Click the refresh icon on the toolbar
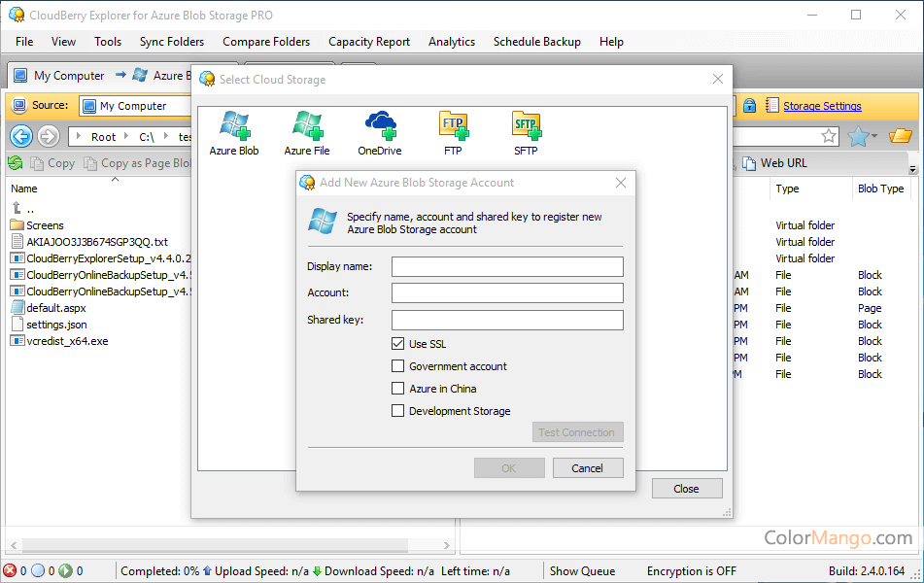 pos(15,162)
